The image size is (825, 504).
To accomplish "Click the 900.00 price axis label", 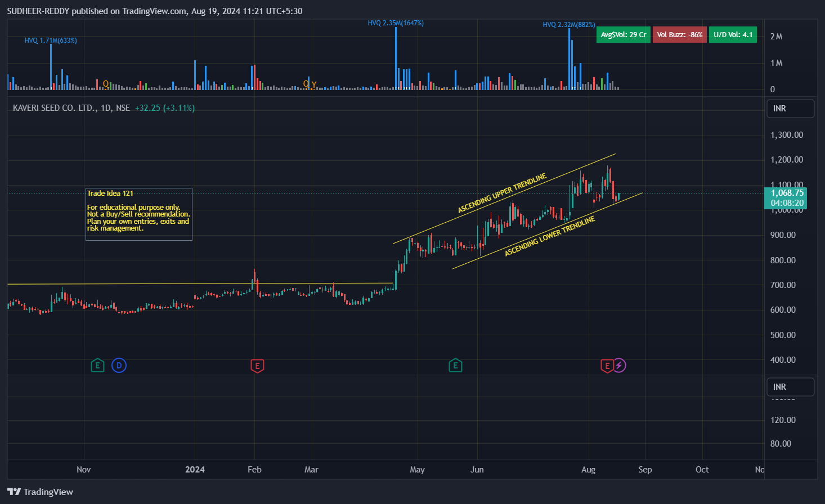I will pos(783,235).
